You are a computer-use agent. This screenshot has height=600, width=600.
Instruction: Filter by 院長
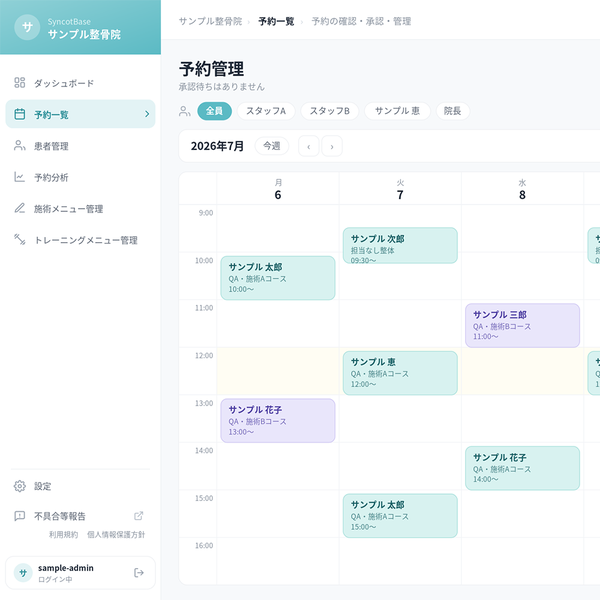click(452, 111)
